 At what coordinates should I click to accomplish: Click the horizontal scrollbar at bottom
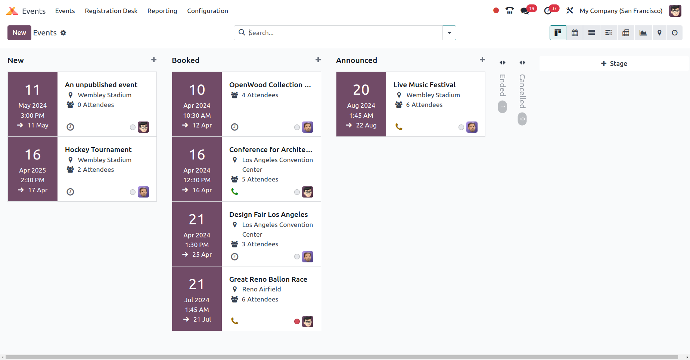click(341, 357)
